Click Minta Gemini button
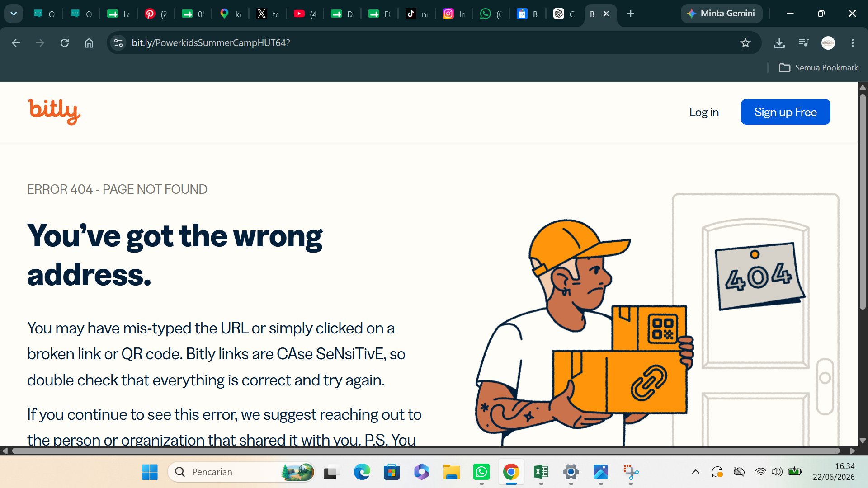868x488 pixels. click(722, 14)
